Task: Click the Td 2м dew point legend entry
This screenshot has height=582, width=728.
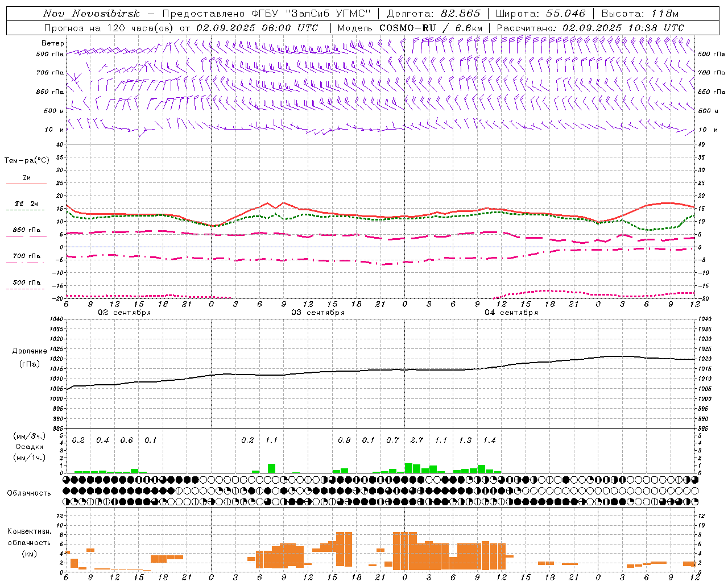Action: tap(27, 203)
